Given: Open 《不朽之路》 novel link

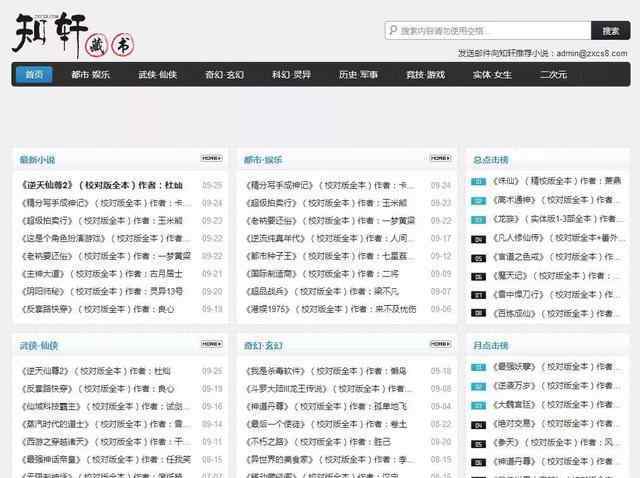Looking at the screenshot, I should [x=318, y=442].
